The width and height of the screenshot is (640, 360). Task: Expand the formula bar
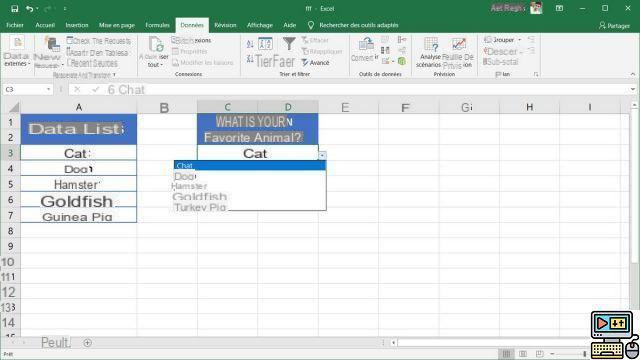(x=633, y=89)
